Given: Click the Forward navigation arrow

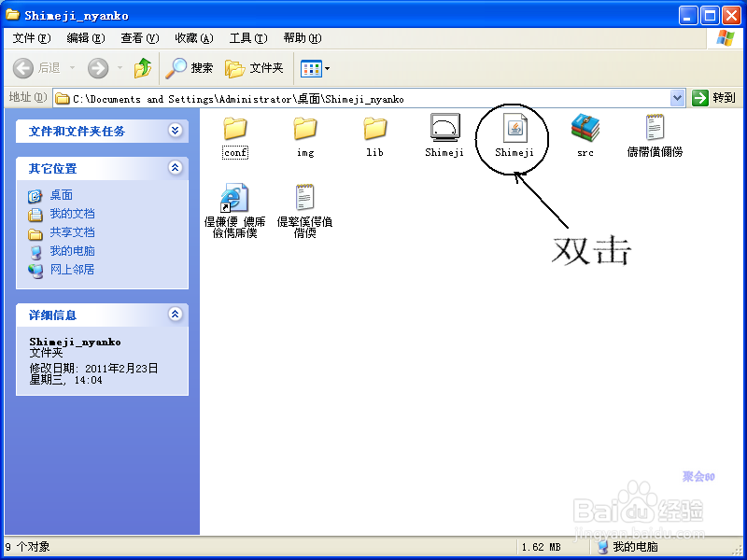Looking at the screenshot, I should click(x=98, y=68).
